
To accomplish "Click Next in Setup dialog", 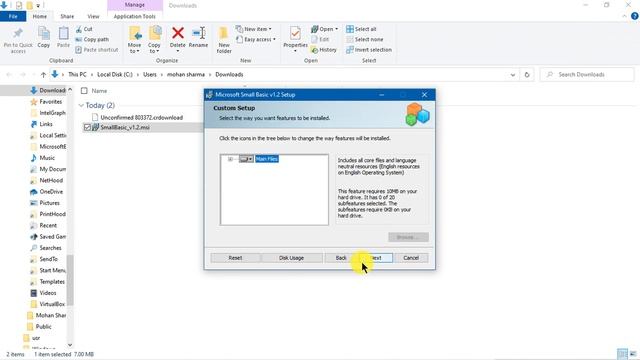I will [376, 258].
